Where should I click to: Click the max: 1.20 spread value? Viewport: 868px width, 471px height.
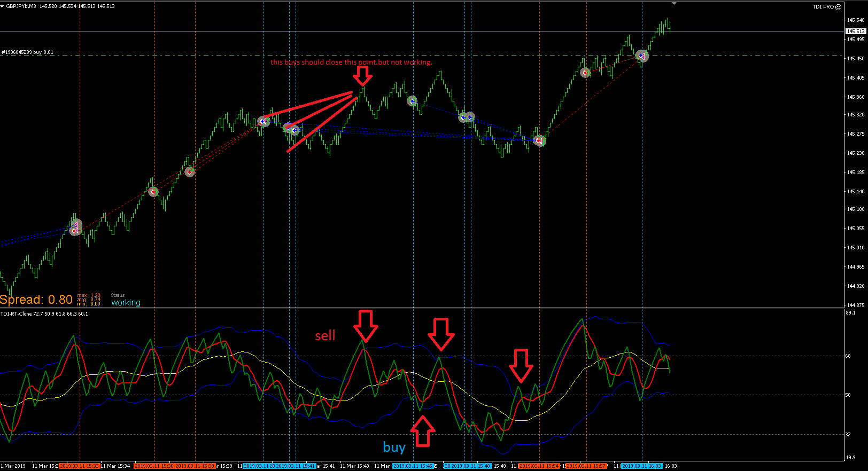pos(89,295)
